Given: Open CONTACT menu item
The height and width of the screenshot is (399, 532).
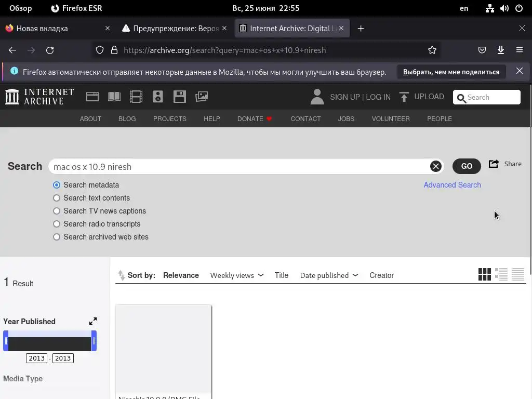Looking at the screenshot, I should click(x=305, y=119).
